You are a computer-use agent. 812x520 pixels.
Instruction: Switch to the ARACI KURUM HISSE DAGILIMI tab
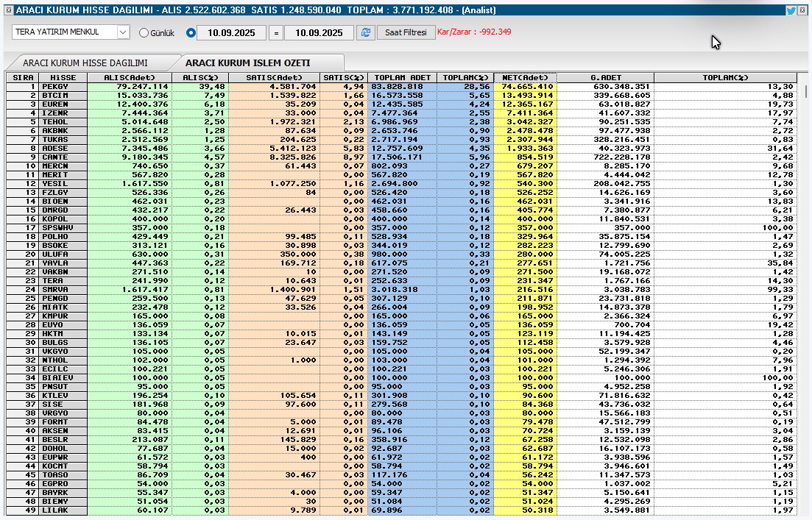85,63
